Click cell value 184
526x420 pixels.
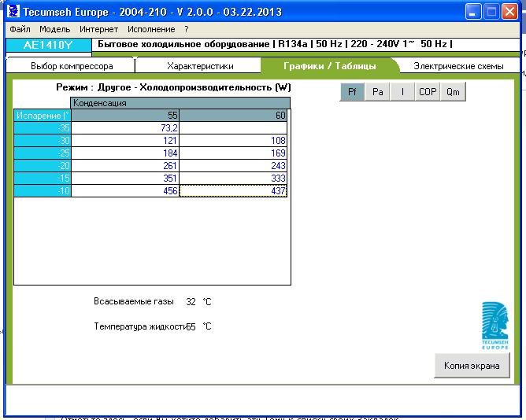125,153
